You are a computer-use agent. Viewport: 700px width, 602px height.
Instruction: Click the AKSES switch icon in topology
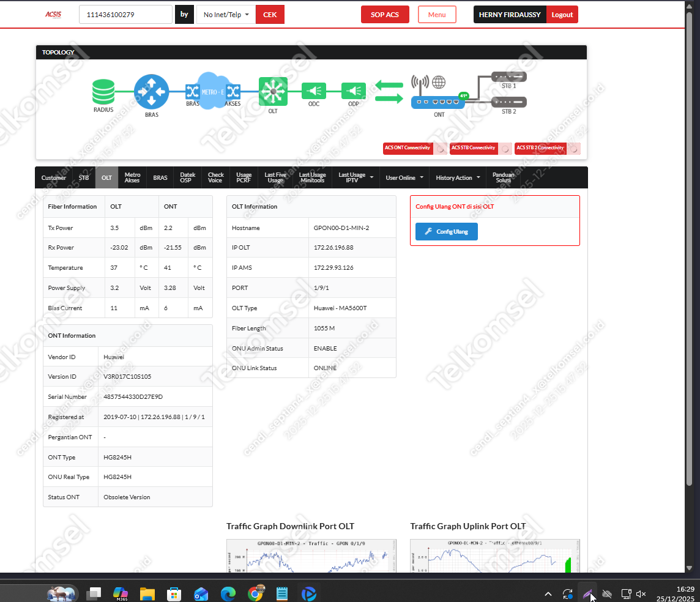(x=233, y=92)
